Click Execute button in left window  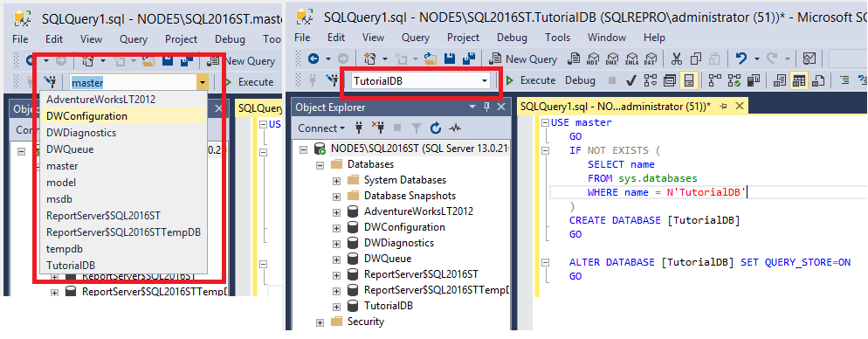[x=249, y=82]
